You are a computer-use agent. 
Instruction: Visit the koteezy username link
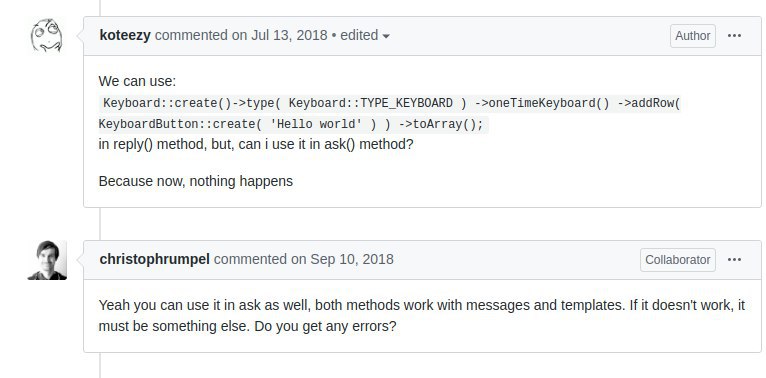click(x=125, y=36)
